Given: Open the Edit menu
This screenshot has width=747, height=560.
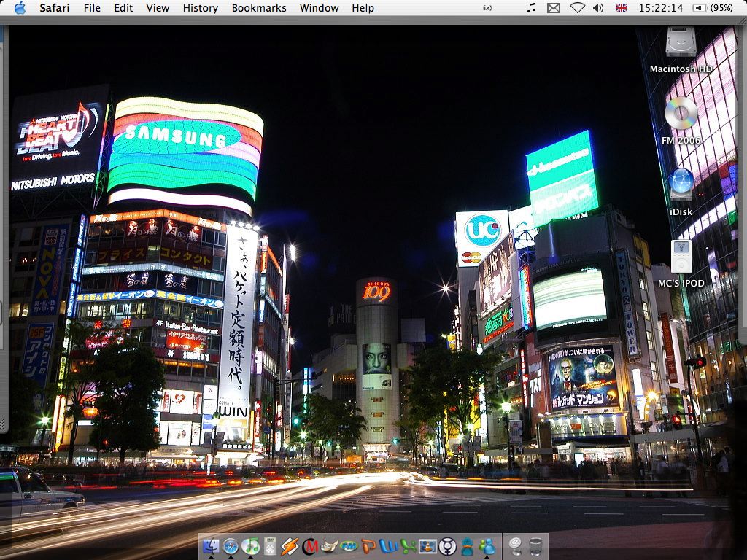Looking at the screenshot, I should pyautogui.click(x=123, y=8).
